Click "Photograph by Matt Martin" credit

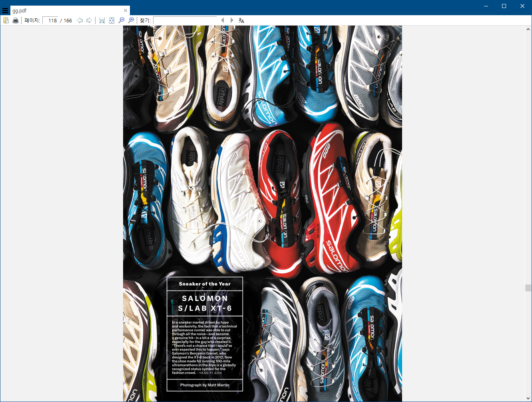205,385
